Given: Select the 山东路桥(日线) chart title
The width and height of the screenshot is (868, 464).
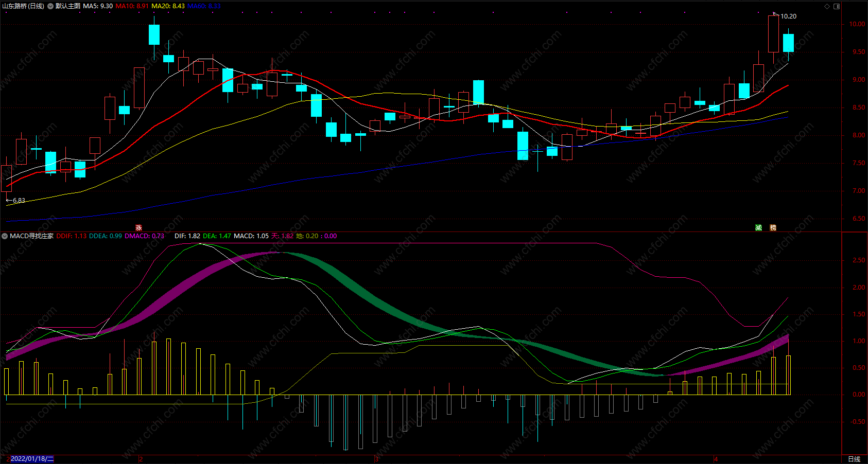Looking at the screenshot, I should 23,6.
